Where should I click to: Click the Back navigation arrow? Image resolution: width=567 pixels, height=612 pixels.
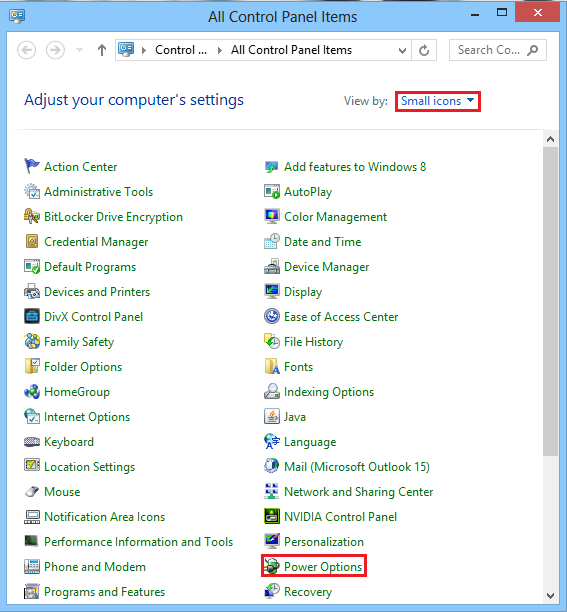[27, 50]
